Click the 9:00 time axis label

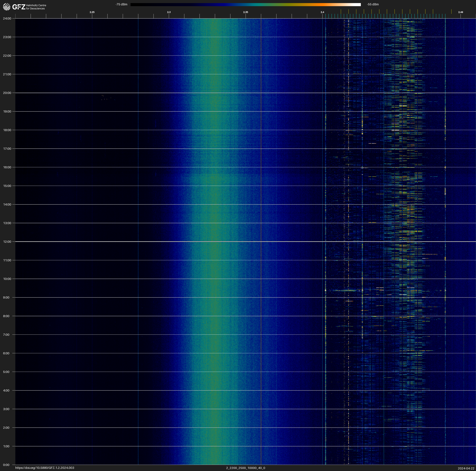[x=6, y=298]
